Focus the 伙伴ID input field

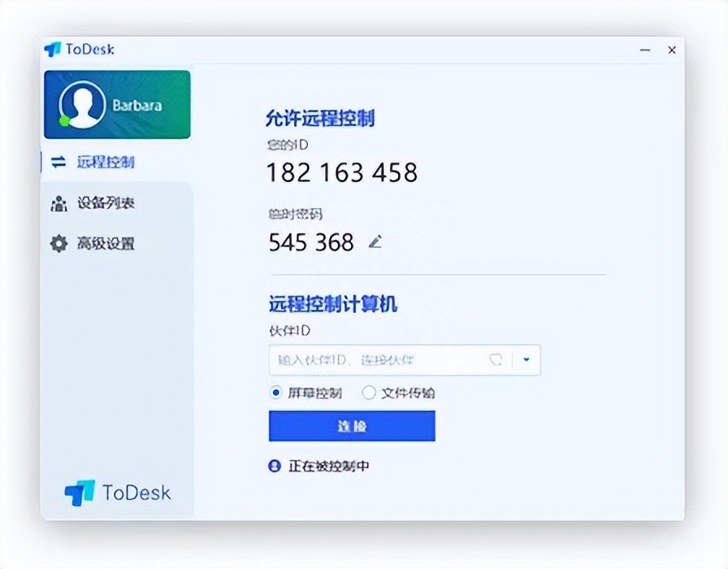(x=374, y=360)
